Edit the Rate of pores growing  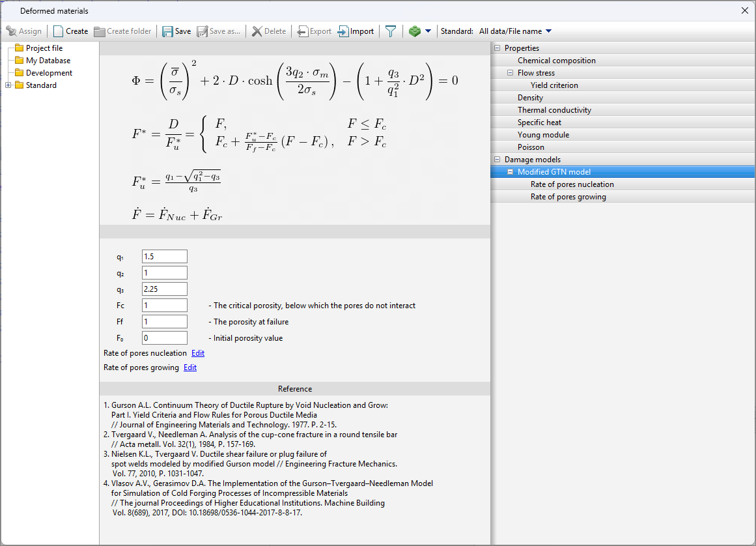pyautogui.click(x=189, y=367)
